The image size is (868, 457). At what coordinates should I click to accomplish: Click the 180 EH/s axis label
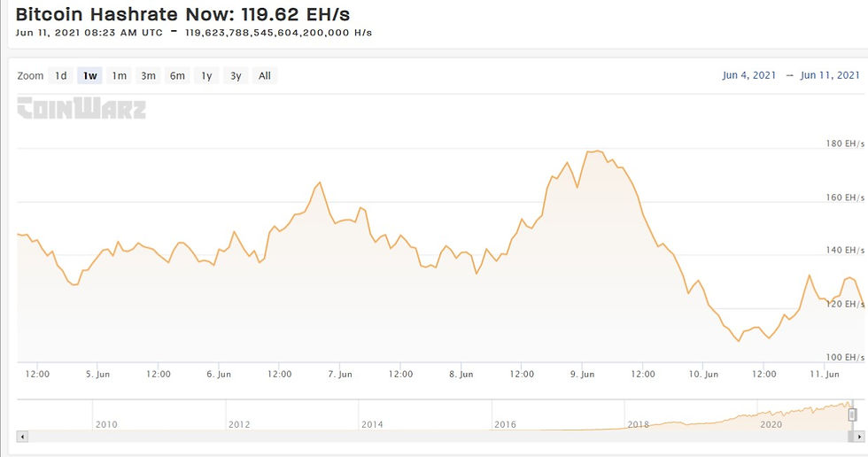point(845,143)
